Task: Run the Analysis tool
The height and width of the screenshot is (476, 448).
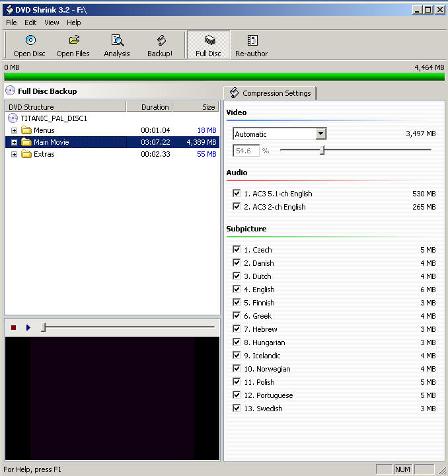Action: tap(117, 46)
